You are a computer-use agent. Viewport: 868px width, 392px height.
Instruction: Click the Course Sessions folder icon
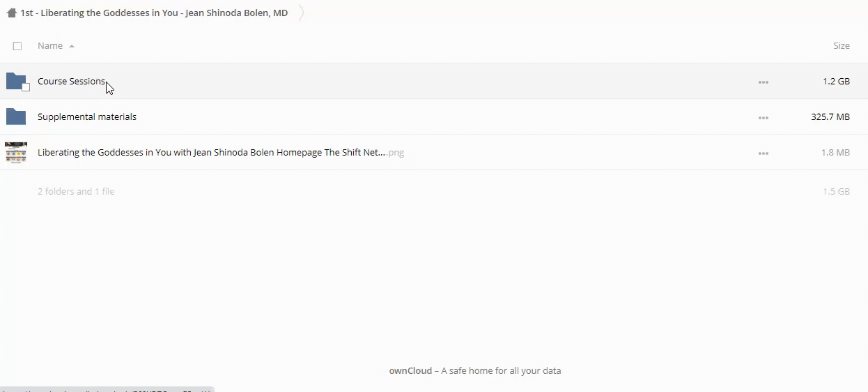[x=15, y=81]
